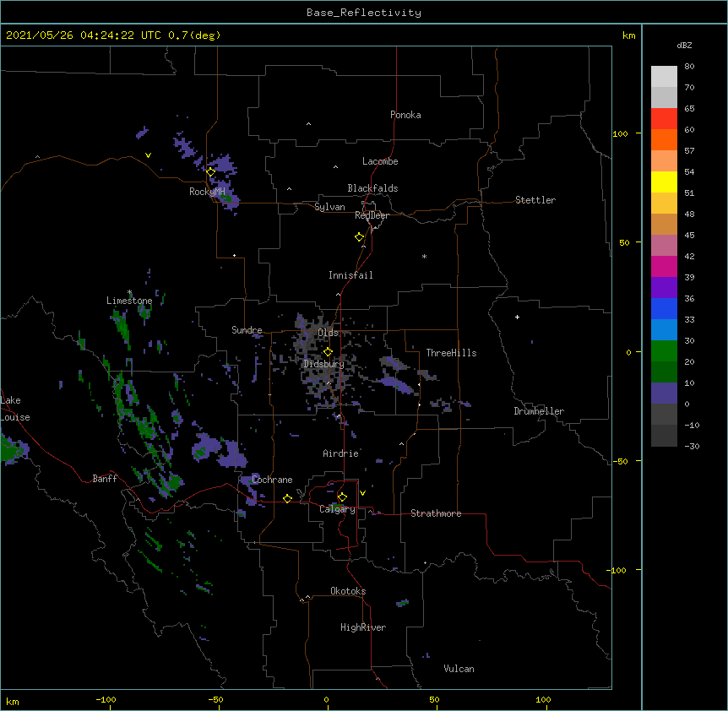Select the RedDeer label
Screen dimensions: 728x711
coord(372,215)
